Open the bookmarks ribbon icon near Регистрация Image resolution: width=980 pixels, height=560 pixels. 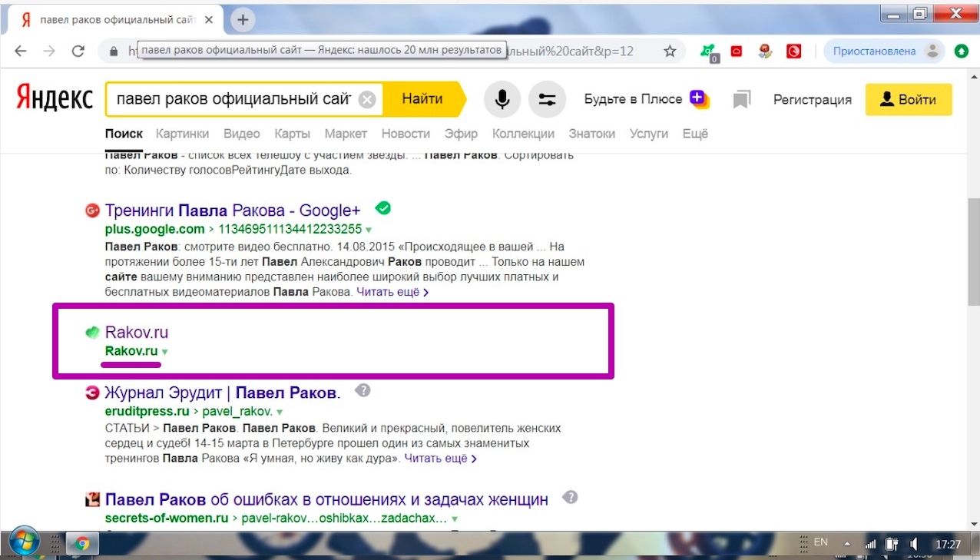tap(741, 100)
